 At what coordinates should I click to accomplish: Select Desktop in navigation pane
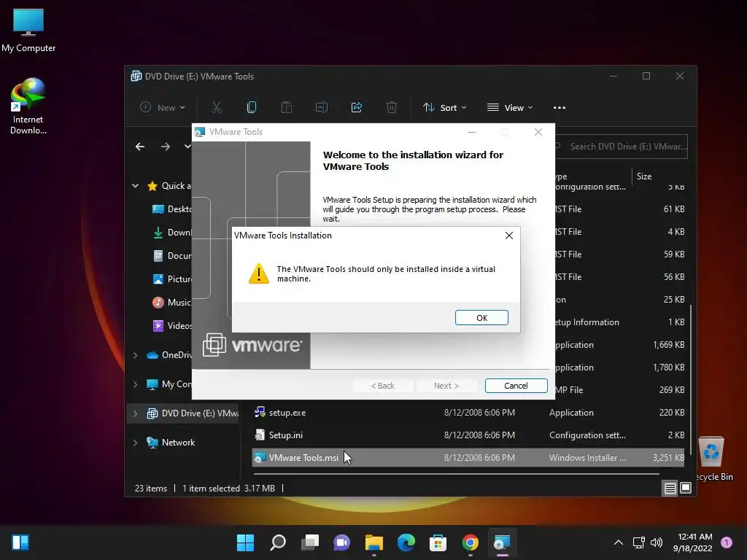[171, 209]
